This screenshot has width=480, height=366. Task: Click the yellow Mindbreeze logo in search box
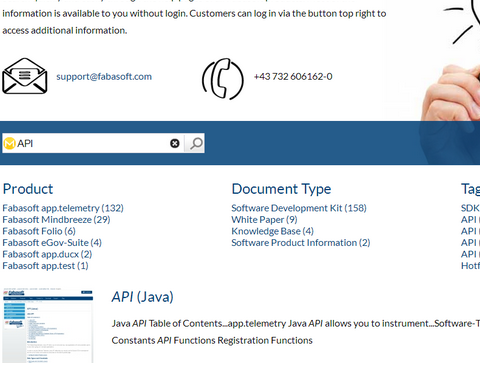(x=9, y=143)
